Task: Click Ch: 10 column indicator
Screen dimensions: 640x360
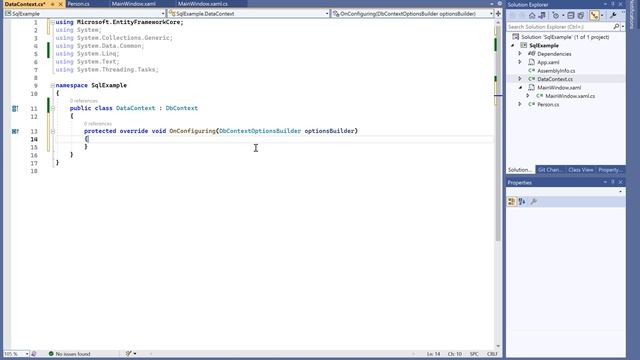Action: click(x=455, y=354)
